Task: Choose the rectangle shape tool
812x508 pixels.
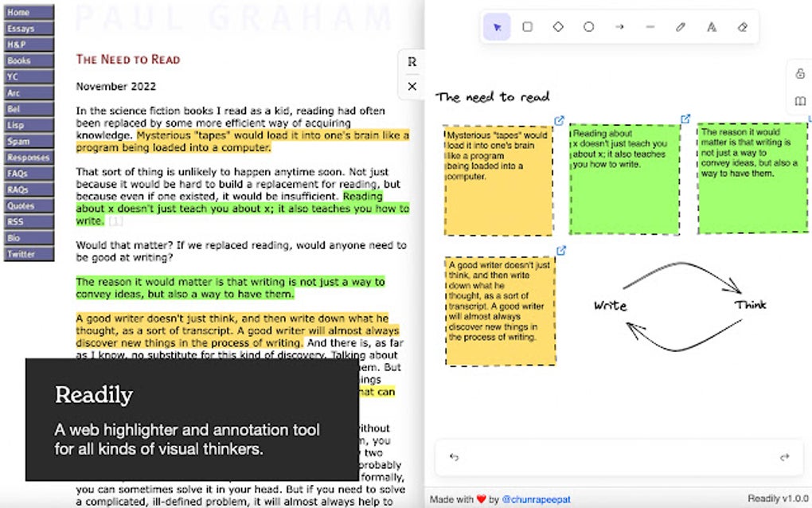Action: (527, 27)
